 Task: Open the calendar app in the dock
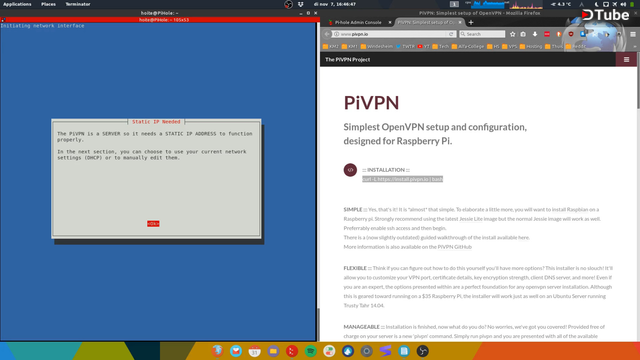[255, 351]
